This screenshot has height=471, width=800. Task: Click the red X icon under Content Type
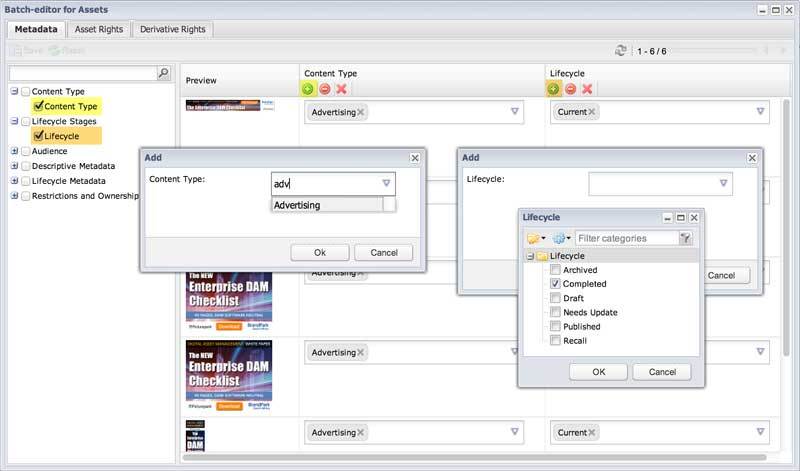click(x=341, y=89)
